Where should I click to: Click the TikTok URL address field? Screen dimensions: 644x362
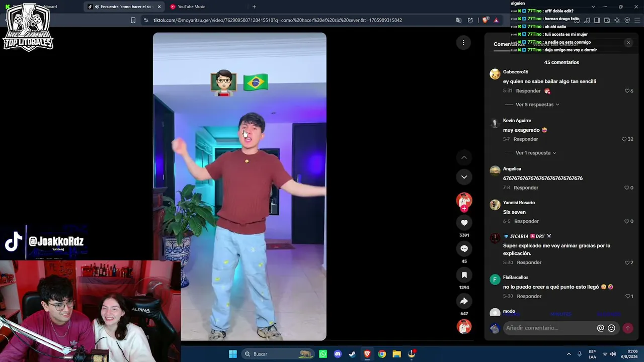click(278, 20)
